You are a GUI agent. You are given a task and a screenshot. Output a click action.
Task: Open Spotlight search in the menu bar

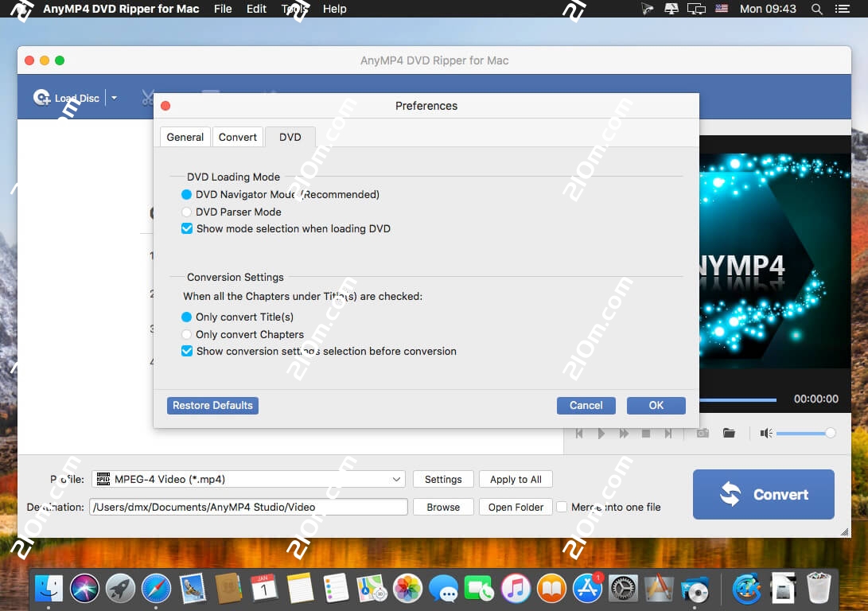coord(816,9)
